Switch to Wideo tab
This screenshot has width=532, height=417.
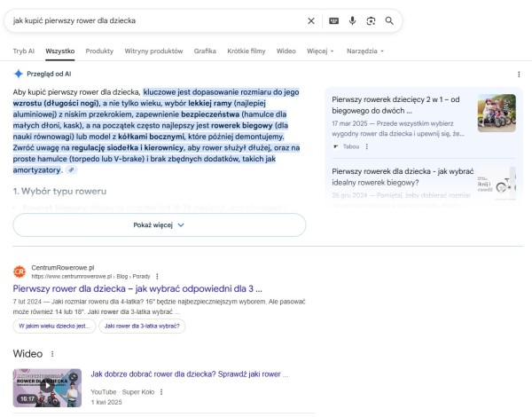(x=286, y=51)
